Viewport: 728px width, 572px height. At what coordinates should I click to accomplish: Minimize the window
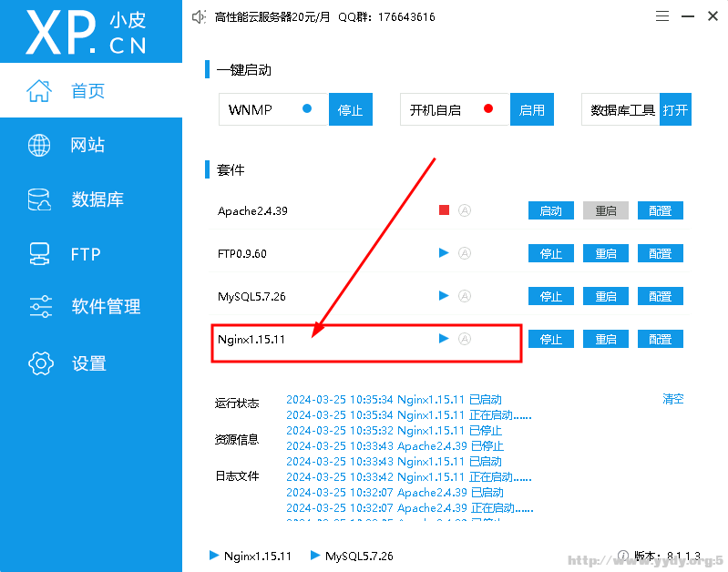(688, 16)
